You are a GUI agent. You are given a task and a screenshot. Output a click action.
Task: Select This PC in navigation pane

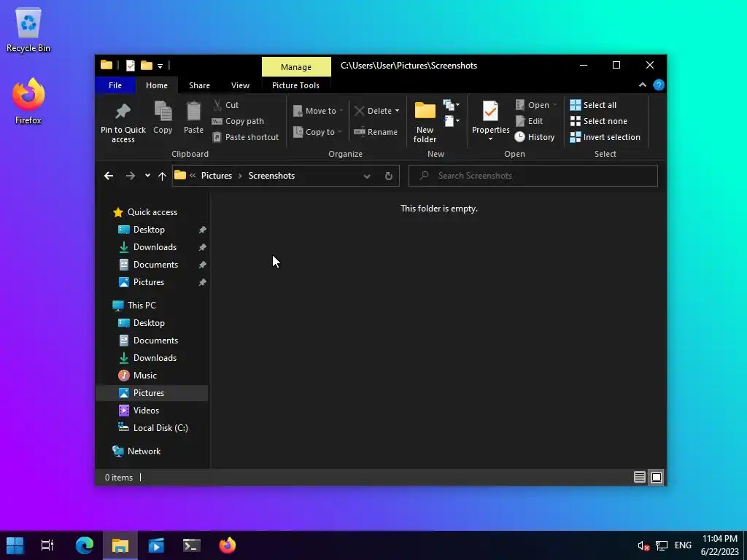[142, 306]
